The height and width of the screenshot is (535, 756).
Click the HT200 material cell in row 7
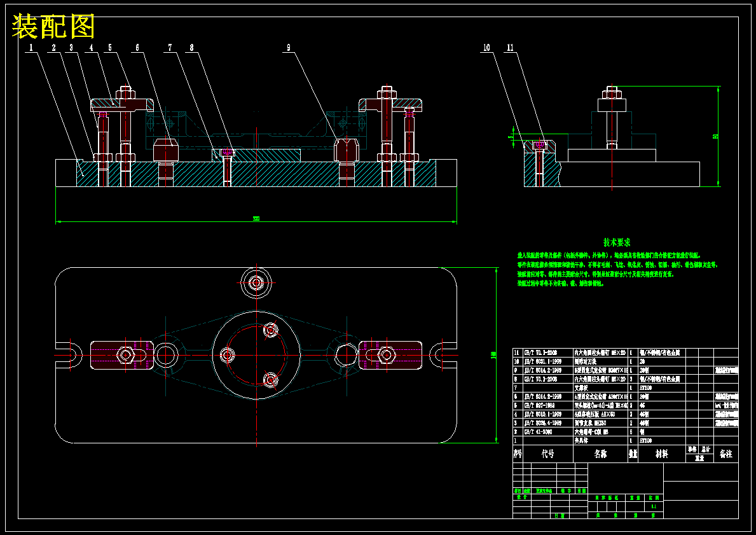pos(645,388)
